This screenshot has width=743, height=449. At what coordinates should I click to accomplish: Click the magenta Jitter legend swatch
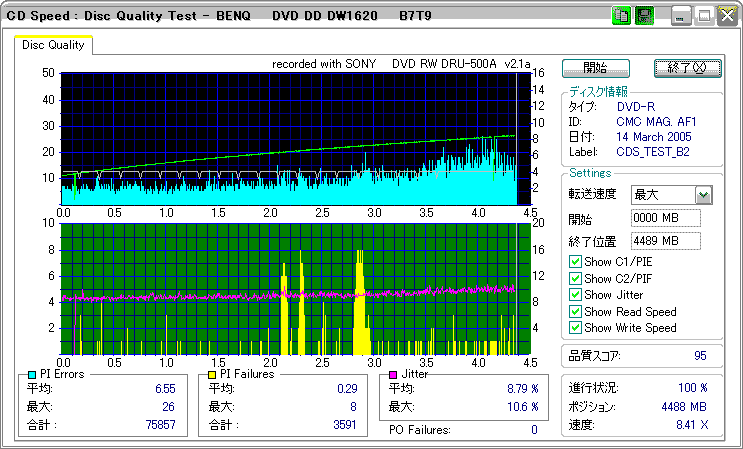[x=393, y=374]
